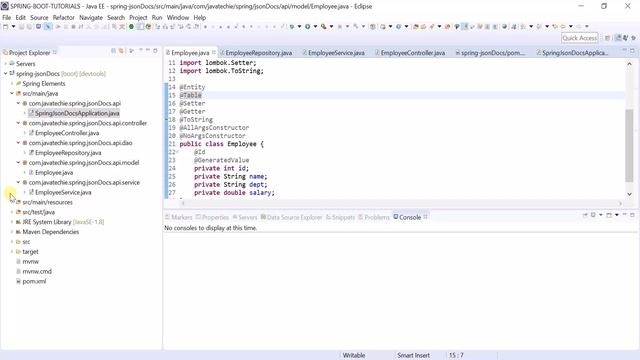This screenshot has height=360, width=640.
Task: Close the Employee.java editor tab
Action: point(213,52)
